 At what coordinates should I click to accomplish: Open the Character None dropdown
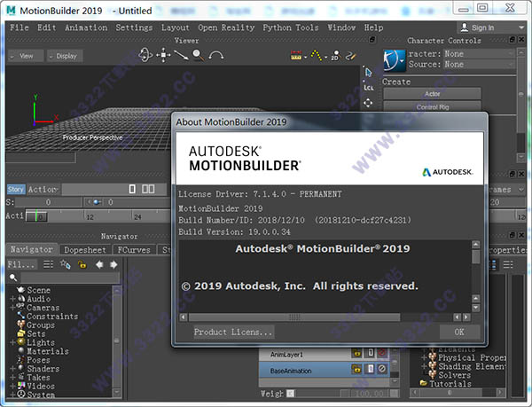tap(479, 53)
